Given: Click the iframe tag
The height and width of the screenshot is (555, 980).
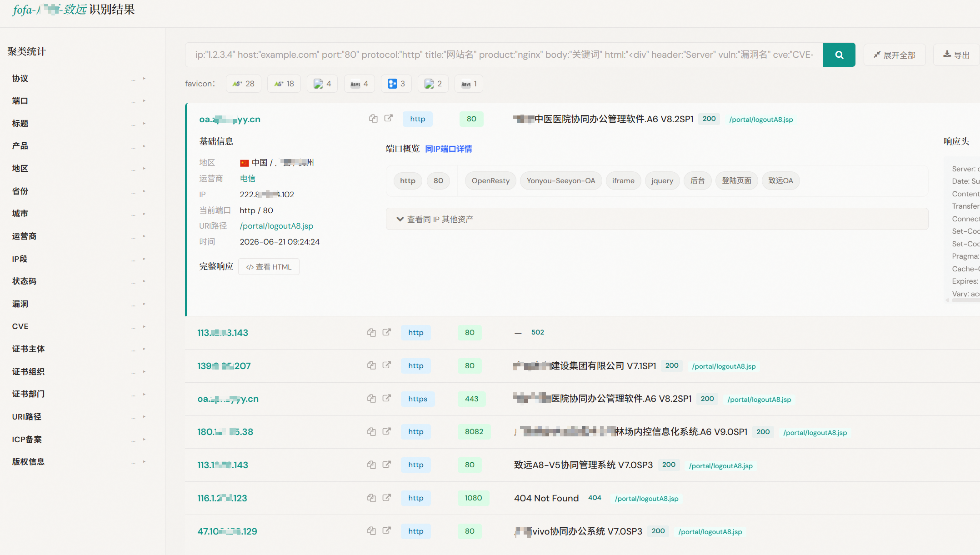Looking at the screenshot, I should pos(623,181).
